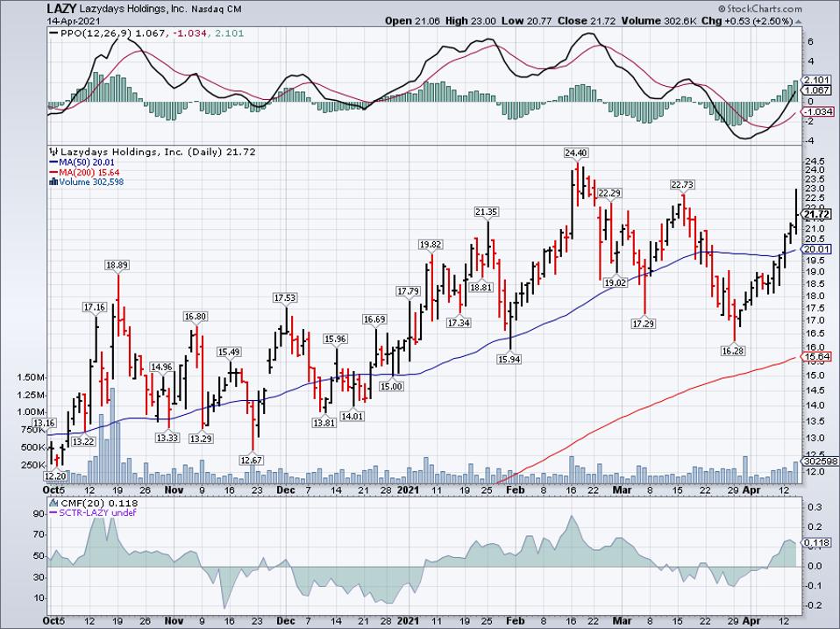Image resolution: width=840 pixels, height=629 pixels.
Task: Click the 22.73 March high label
Action: 682,184
